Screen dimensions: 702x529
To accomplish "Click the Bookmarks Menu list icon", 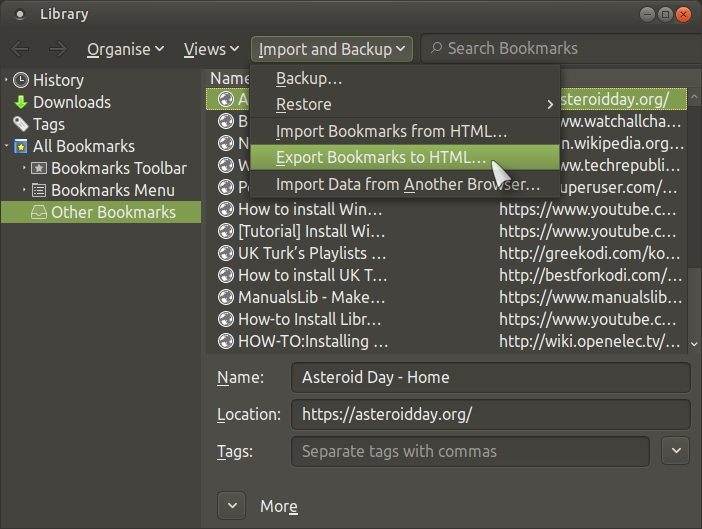I will pos(39,190).
